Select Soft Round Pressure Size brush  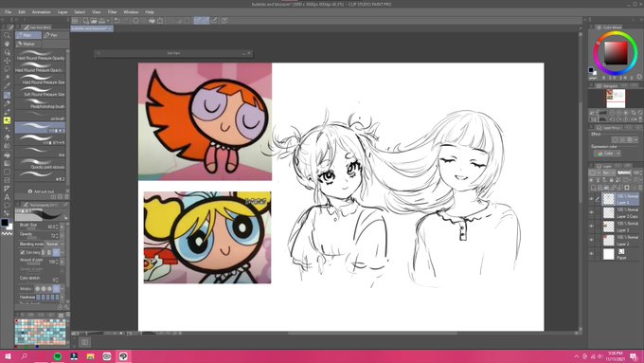[x=40, y=91]
